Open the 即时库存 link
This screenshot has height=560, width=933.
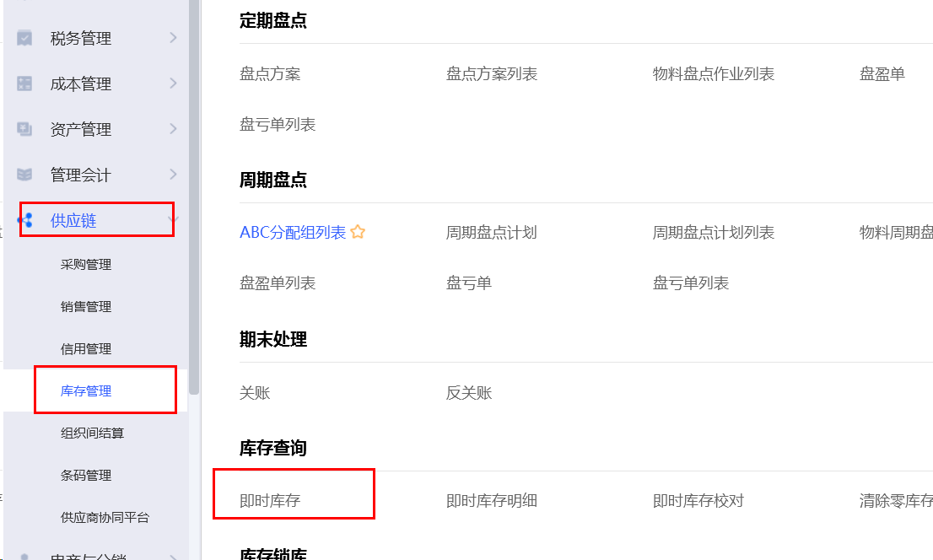pyautogui.click(x=270, y=501)
